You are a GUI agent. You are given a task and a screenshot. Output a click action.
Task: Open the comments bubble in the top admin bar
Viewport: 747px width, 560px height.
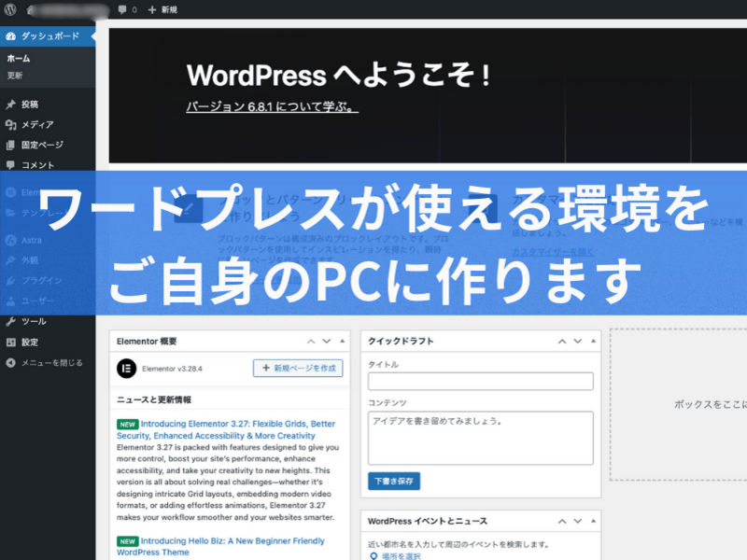[122, 9]
